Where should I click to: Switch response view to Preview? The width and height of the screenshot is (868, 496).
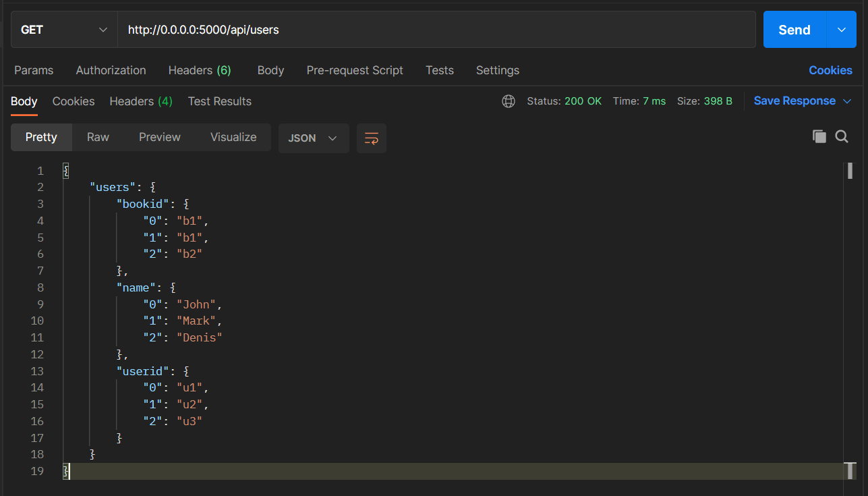coord(159,137)
